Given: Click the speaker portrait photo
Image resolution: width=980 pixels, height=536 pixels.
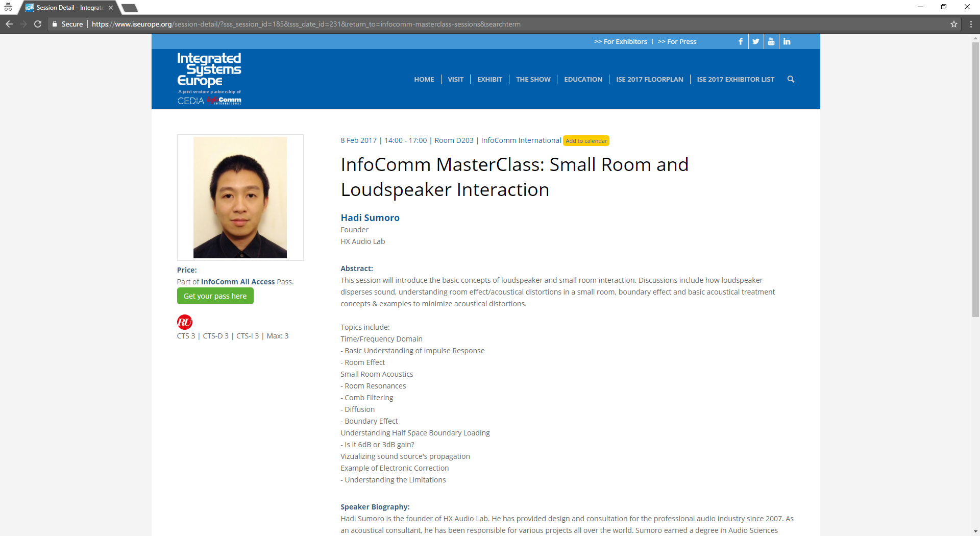Looking at the screenshot, I should 240,198.
